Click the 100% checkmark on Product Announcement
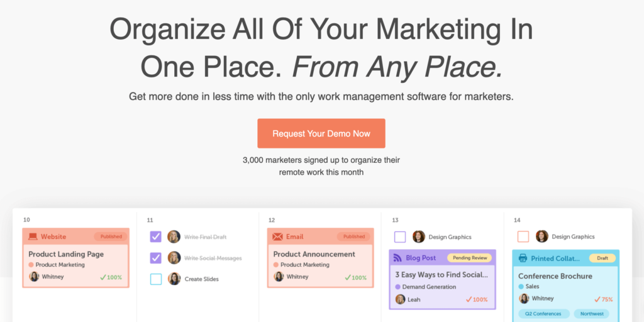This screenshot has width=644, height=322. pyautogui.click(x=348, y=277)
